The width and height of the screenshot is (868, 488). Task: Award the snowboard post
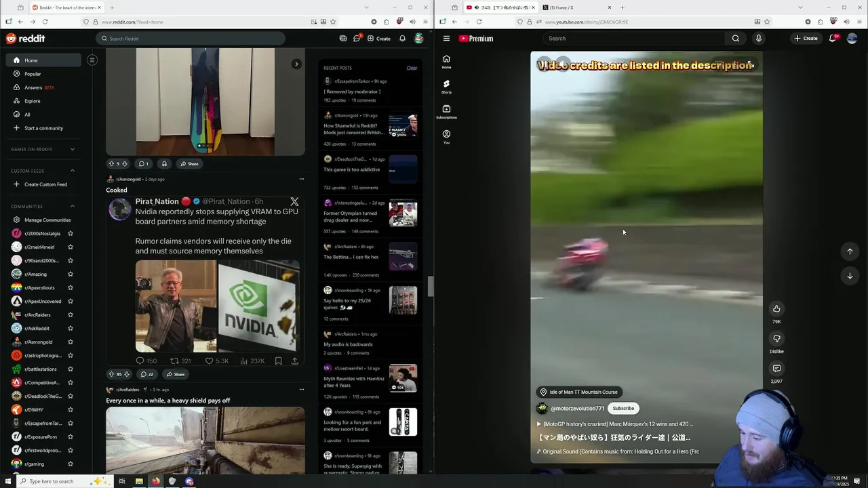tap(164, 164)
